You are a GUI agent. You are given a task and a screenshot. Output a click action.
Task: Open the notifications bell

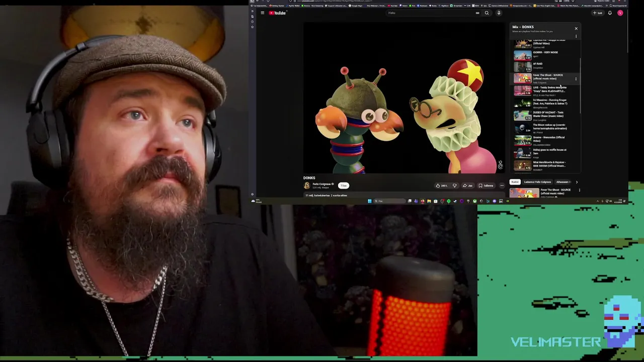pyautogui.click(x=610, y=13)
